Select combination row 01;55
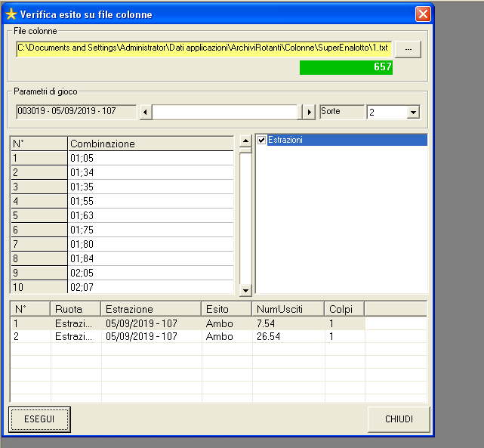 coord(122,201)
